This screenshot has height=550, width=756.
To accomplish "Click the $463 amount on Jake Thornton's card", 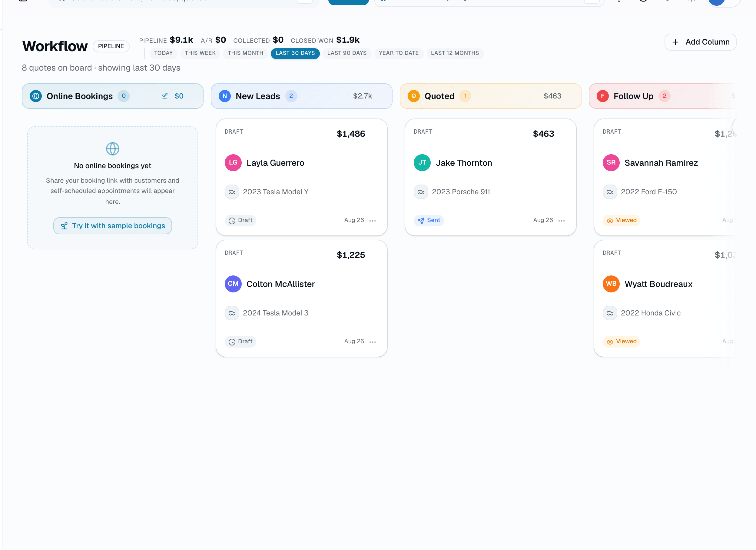I will [543, 134].
